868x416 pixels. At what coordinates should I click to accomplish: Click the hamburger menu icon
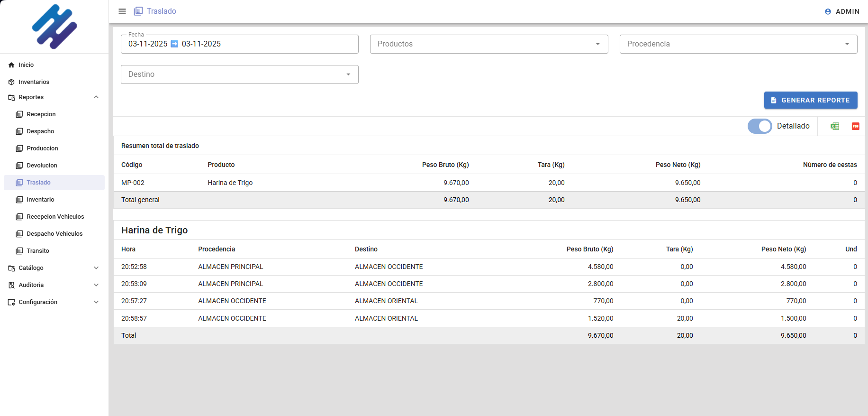[x=122, y=11]
